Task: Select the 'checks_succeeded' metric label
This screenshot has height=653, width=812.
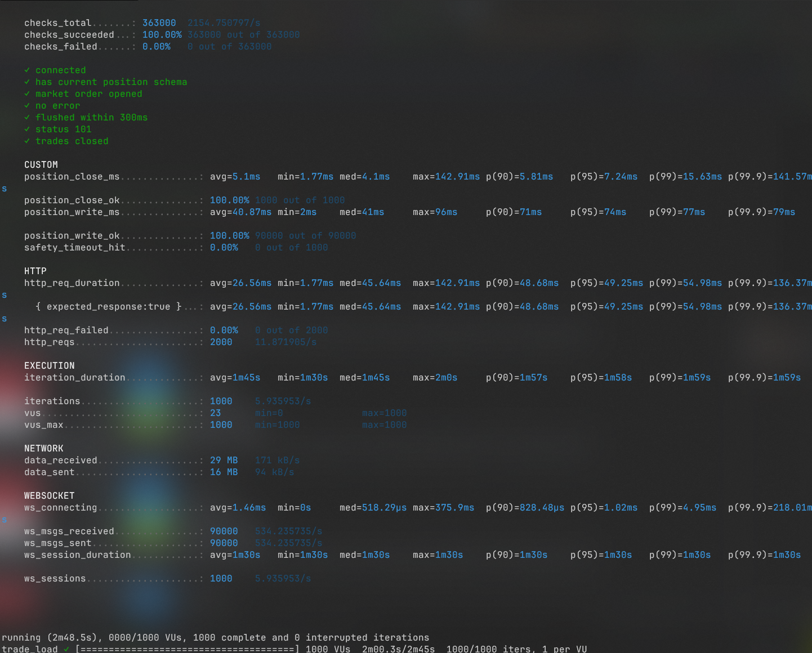Action: 69,35
